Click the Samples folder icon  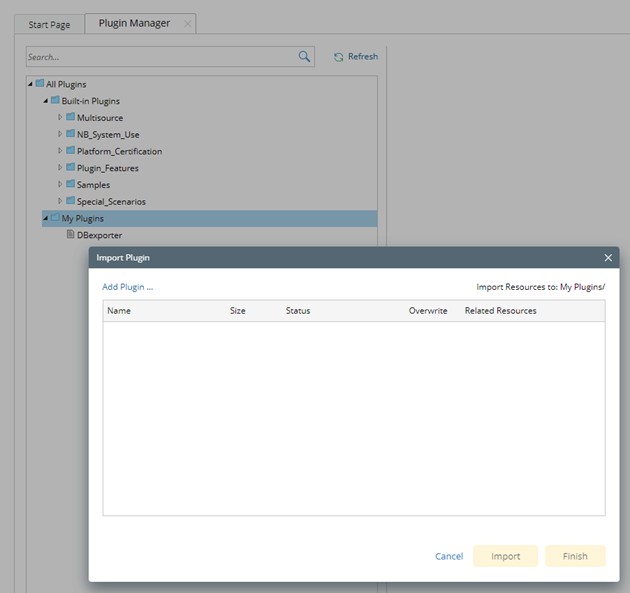70,185
